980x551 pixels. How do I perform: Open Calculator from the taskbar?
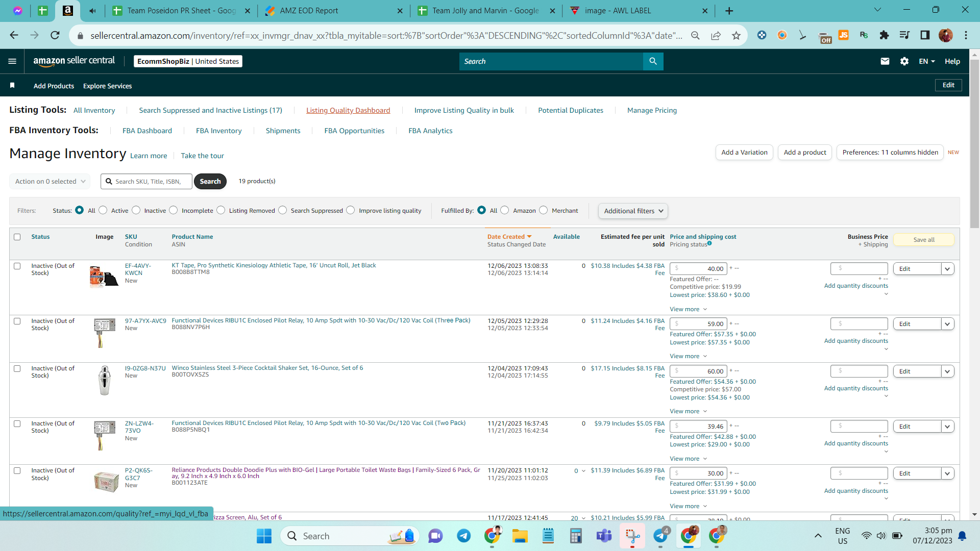click(576, 536)
